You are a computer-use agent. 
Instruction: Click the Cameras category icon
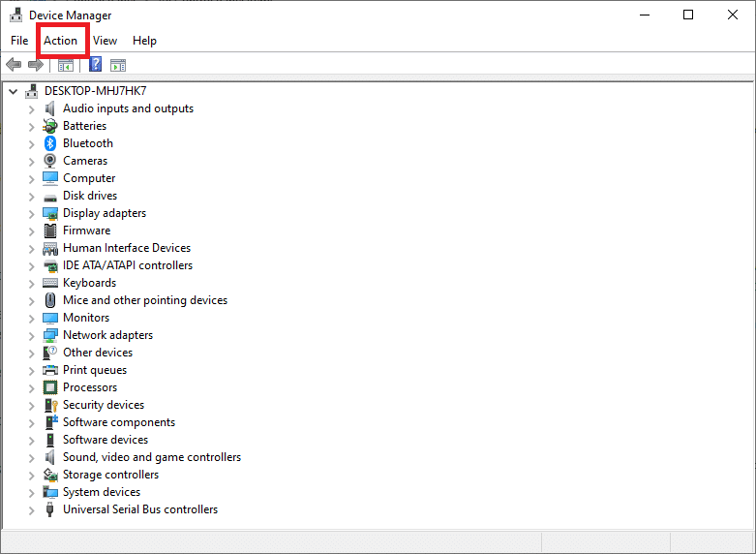click(x=50, y=161)
